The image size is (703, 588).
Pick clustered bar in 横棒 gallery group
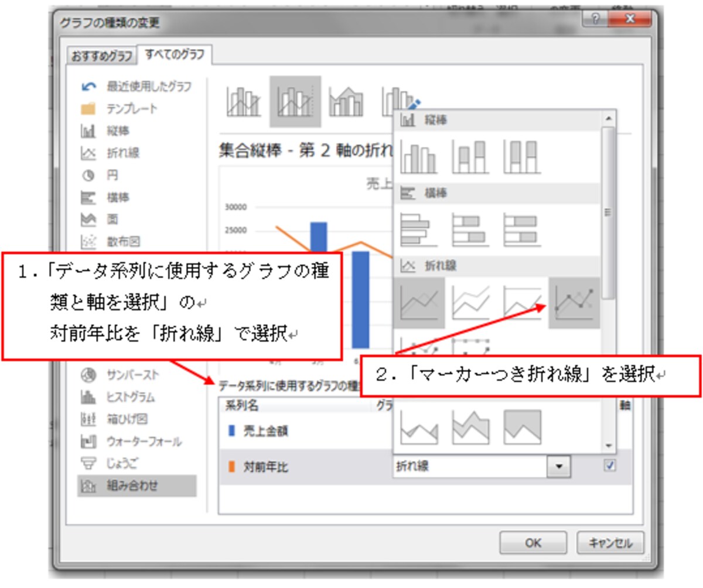tap(419, 228)
